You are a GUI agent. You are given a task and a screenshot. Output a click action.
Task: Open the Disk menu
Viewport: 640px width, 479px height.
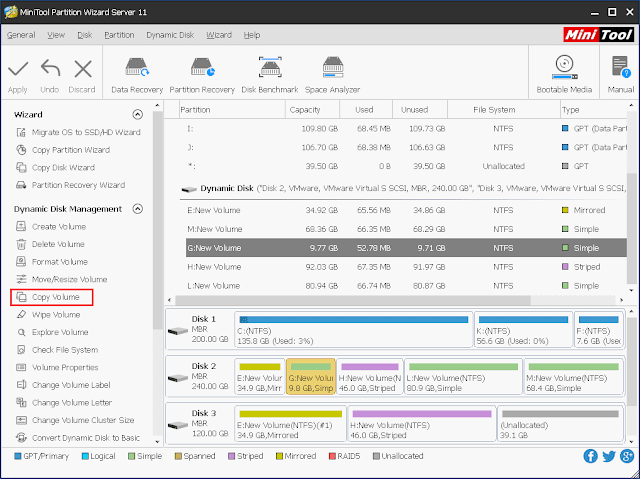pyautogui.click(x=84, y=35)
